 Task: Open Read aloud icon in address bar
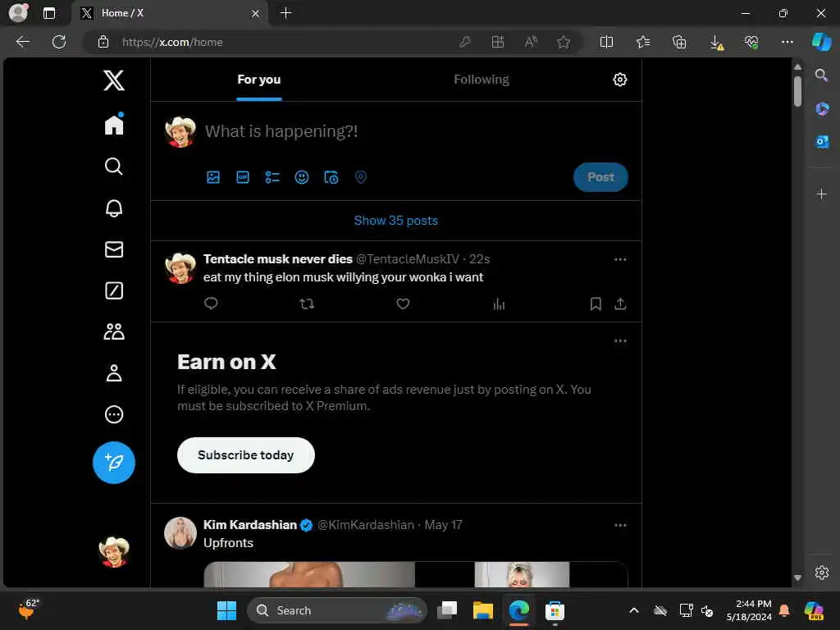[531, 42]
